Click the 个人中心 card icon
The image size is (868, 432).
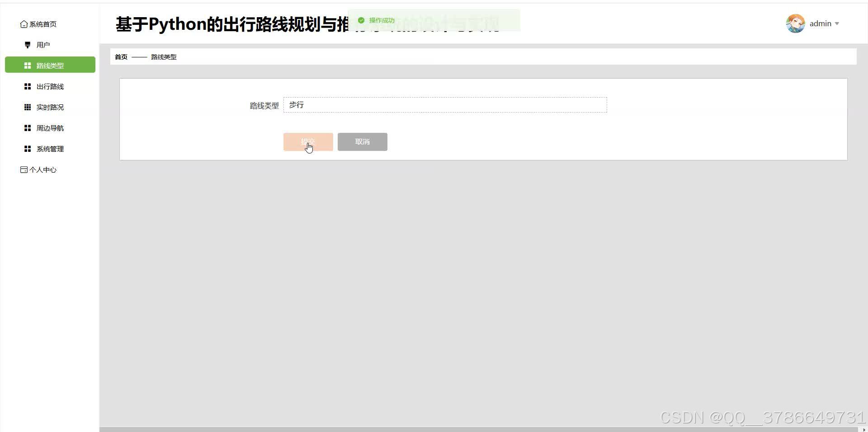pyautogui.click(x=24, y=169)
